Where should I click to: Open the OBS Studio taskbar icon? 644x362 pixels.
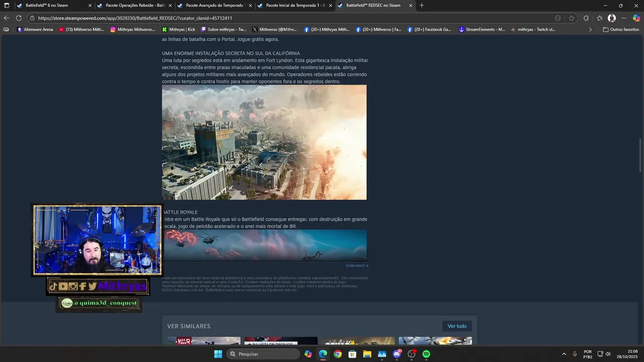click(412, 354)
